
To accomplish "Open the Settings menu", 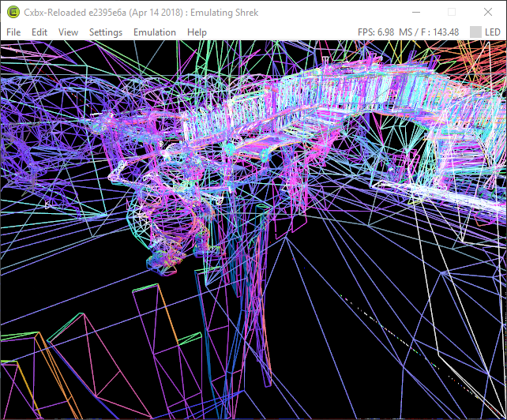I will pyautogui.click(x=106, y=32).
